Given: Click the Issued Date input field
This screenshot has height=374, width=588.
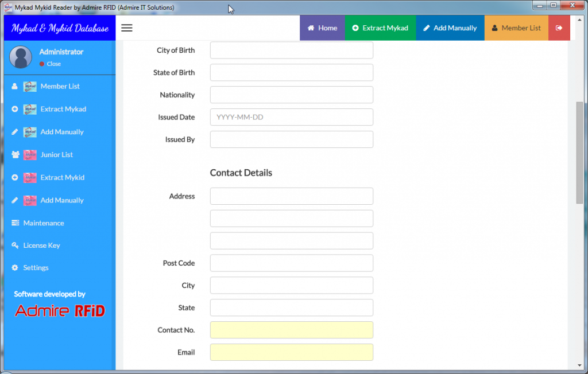Looking at the screenshot, I should click(291, 117).
